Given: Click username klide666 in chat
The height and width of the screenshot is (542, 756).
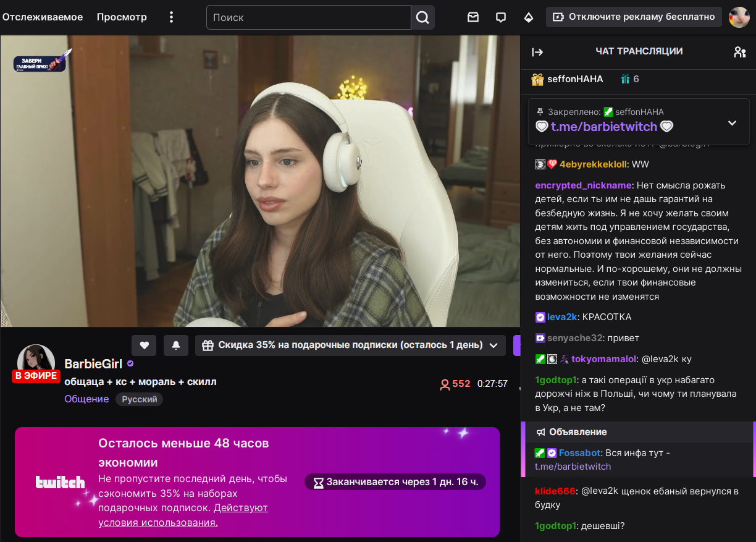Looking at the screenshot, I should point(555,491).
